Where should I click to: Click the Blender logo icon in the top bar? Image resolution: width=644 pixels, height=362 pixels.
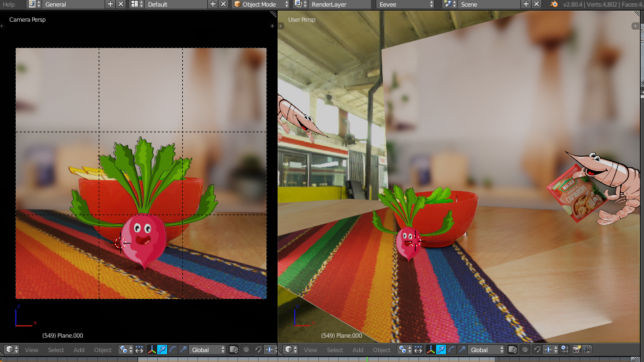(554, 5)
